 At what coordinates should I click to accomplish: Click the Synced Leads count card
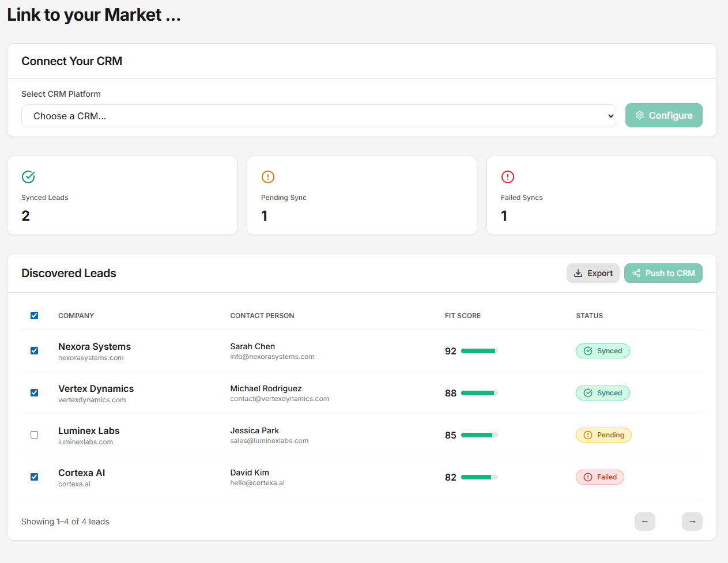click(122, 195)
